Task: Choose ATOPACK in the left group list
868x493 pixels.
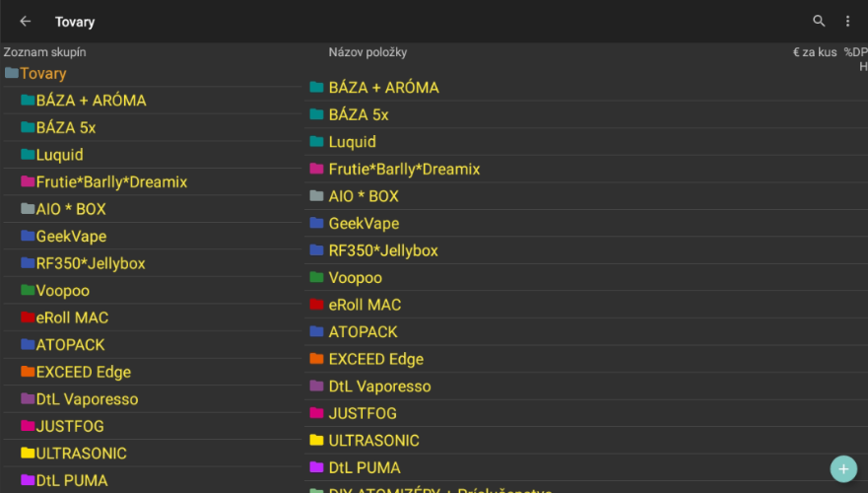Action: (70, 345)
